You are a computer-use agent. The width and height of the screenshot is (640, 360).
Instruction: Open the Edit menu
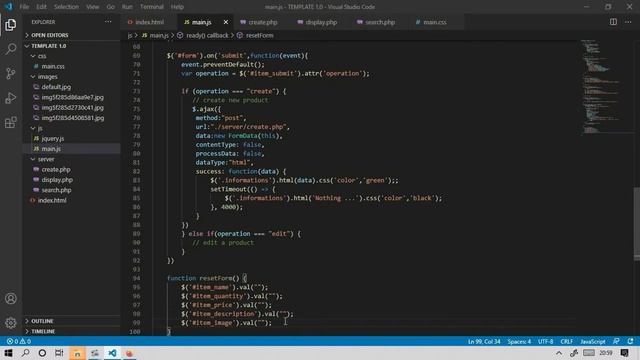[x=41, y=7]
